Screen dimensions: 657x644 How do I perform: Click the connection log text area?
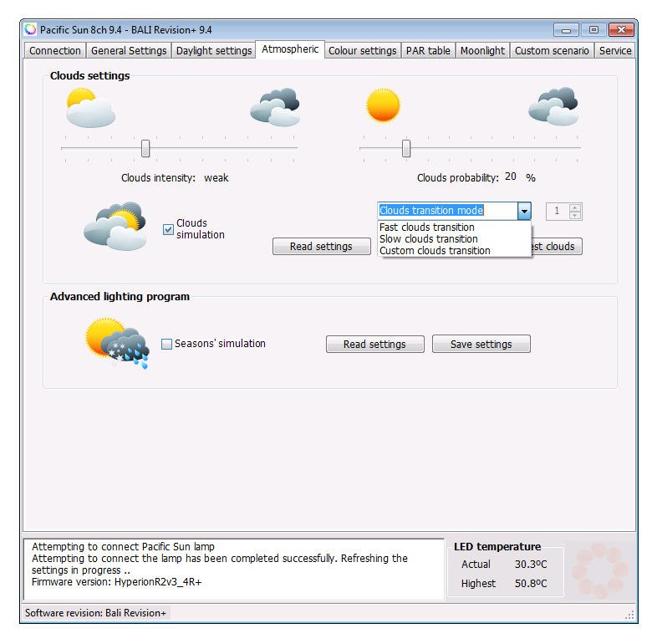coord(234,570)
